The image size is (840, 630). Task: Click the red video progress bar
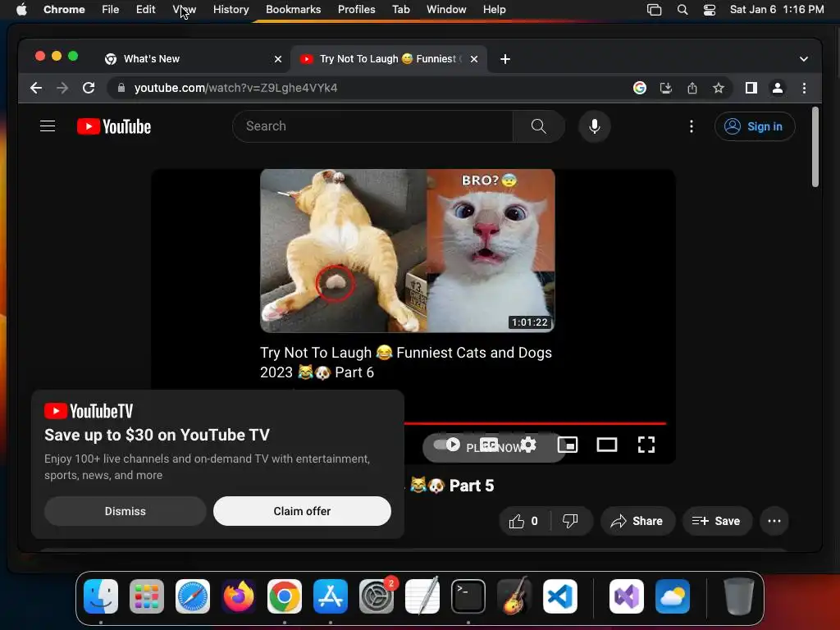point(535,423)
